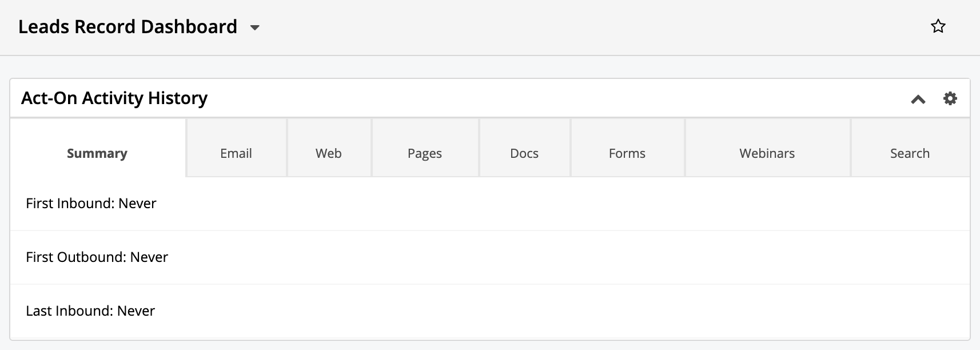980x350 pixels.
Task: Mark the dashboard as favorite with the star
Action: click(938, 26)
